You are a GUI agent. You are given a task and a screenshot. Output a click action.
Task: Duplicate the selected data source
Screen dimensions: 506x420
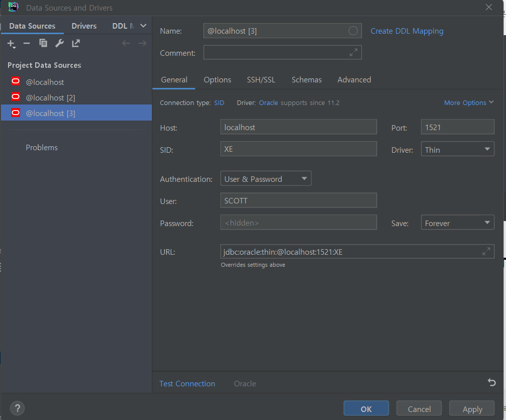(x=43, y=43)
